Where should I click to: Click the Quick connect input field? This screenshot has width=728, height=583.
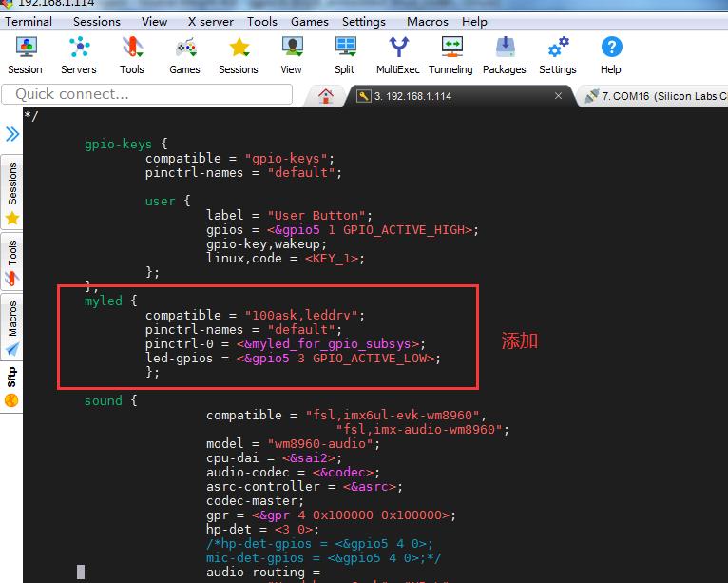147,94
